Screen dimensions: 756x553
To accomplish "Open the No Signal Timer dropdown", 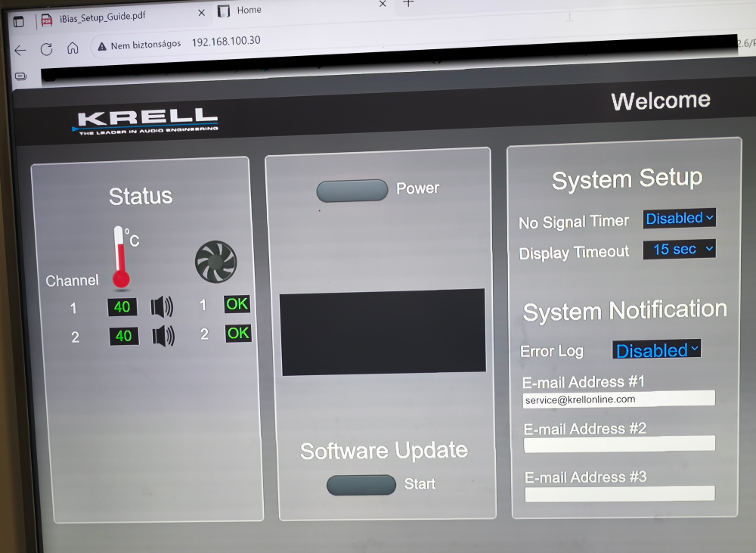I will coord(679,219).
